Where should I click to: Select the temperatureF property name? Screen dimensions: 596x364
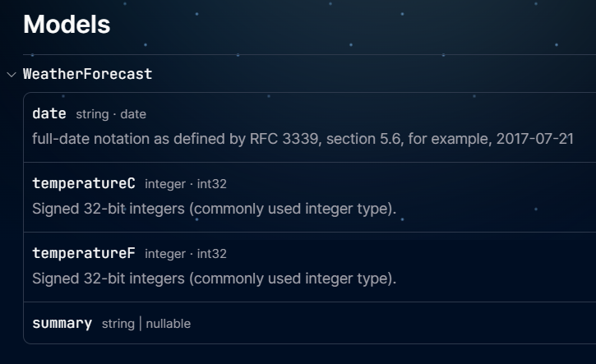point(84,253)
